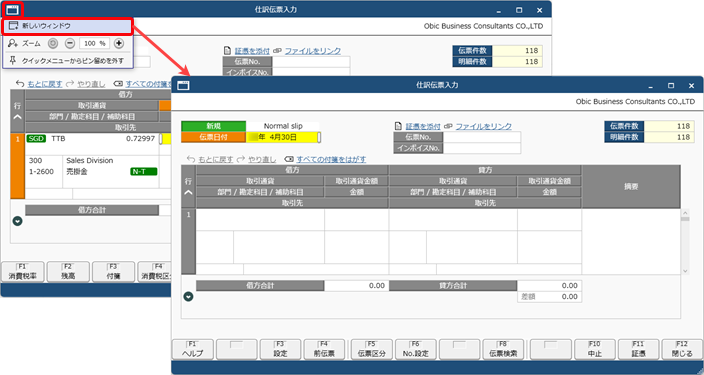Screen dimensions: 704x375
Task: Click インボイスNo. field in front window
Action: coord(482,148)
